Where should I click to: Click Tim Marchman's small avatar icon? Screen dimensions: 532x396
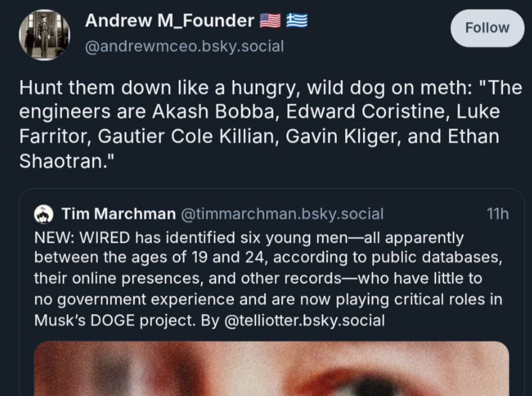coord(44,214)
